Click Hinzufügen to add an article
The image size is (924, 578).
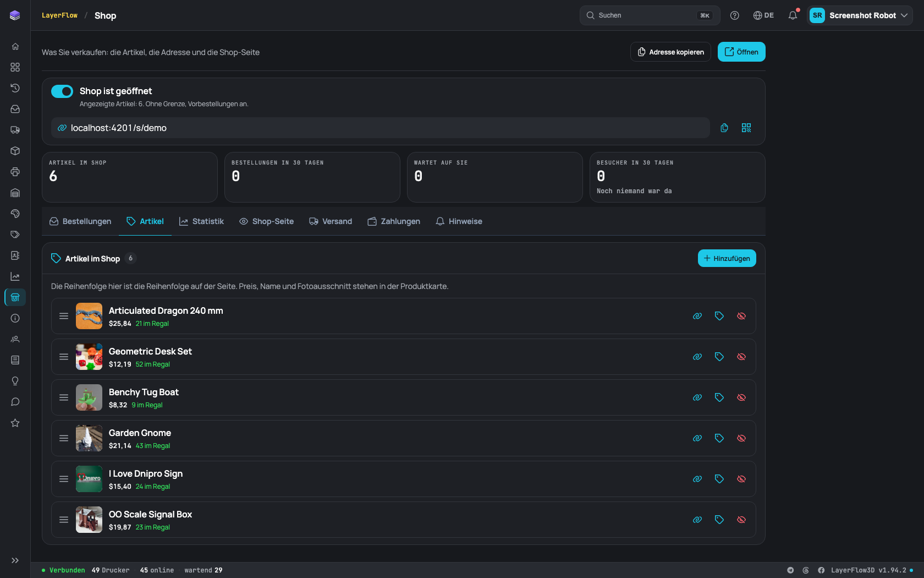(x=727, y=258)
